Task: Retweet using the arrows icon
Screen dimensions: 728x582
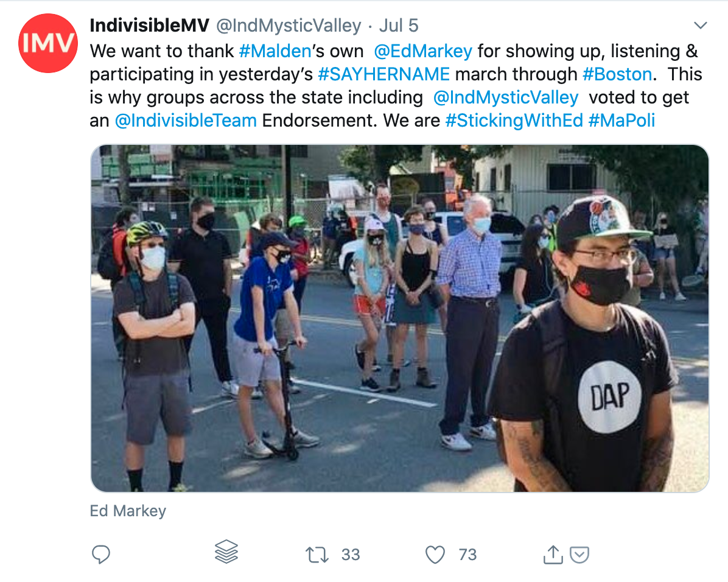Action: (x=317, y=555)
